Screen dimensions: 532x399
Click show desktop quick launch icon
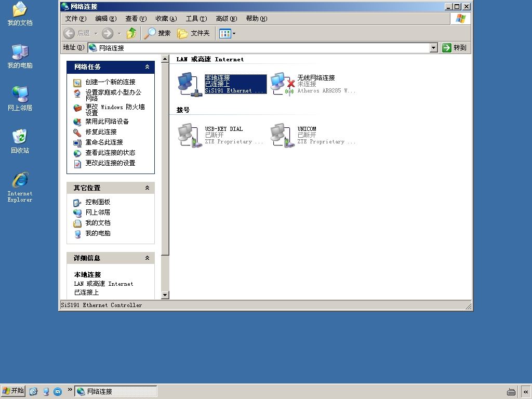33,391
